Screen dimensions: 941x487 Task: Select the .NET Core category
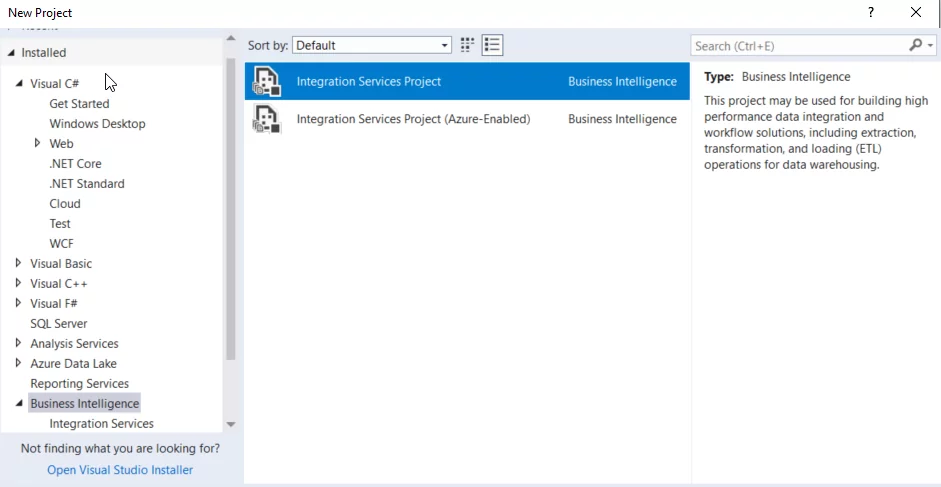75,163
